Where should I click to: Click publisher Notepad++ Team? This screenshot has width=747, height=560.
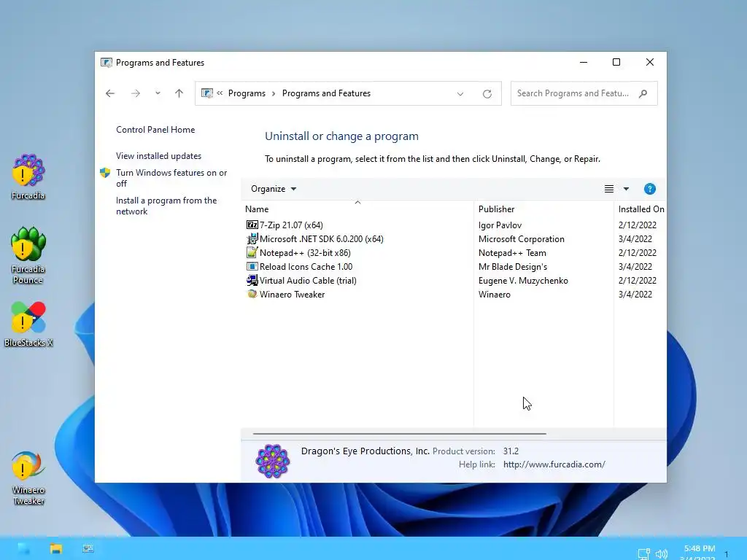point(512,252)
